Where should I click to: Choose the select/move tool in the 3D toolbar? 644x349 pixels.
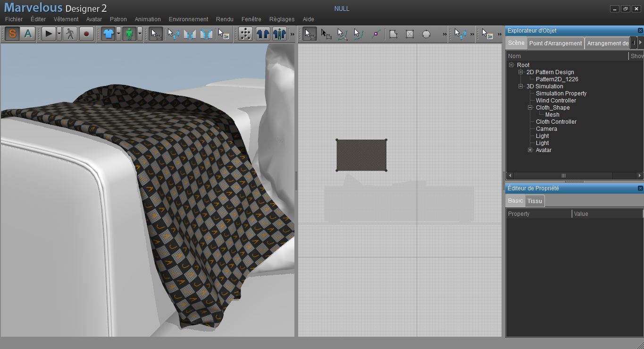(x=156, y=34)
